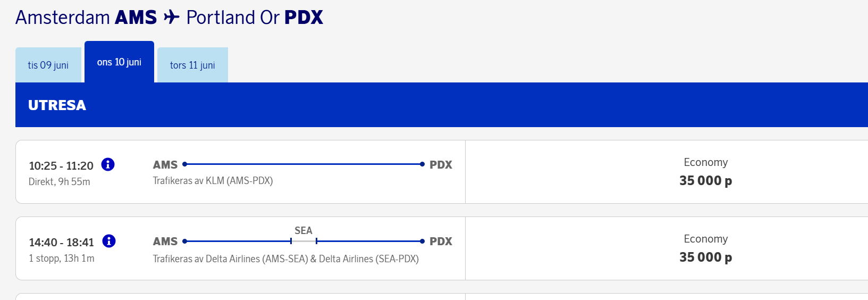Viewport: 868px width, 300px height.
Task: Click the AMS origin dot on the KLM route
Action: click(184, 164)
